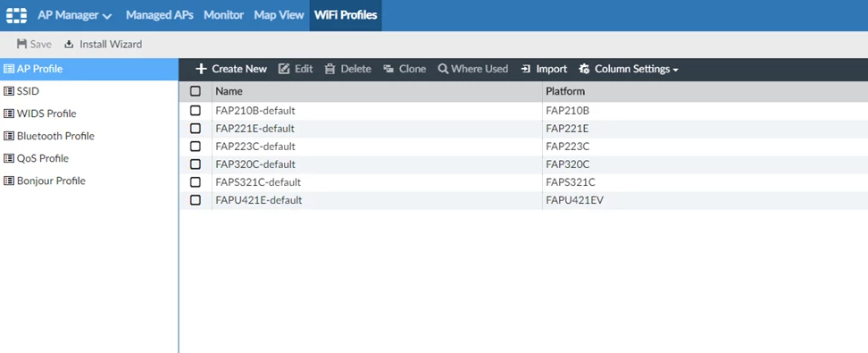This screenshot has height=353, width=868.
Task: Select the FAP210B-default profile name
Action: coord(255,111)
